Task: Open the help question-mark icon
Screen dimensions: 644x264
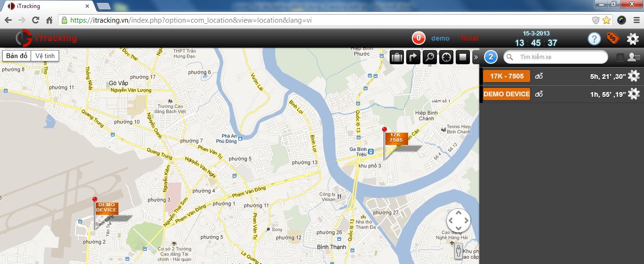Action: click(594, 39)
